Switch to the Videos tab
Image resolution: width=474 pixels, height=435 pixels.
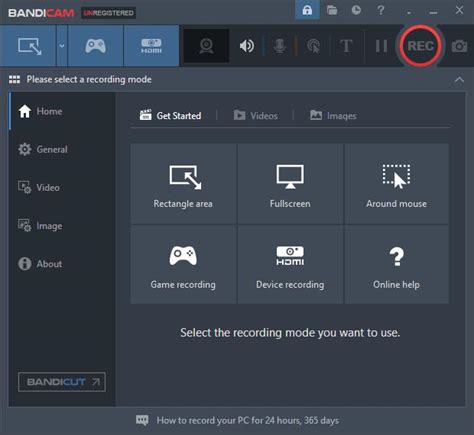[255, 116]
